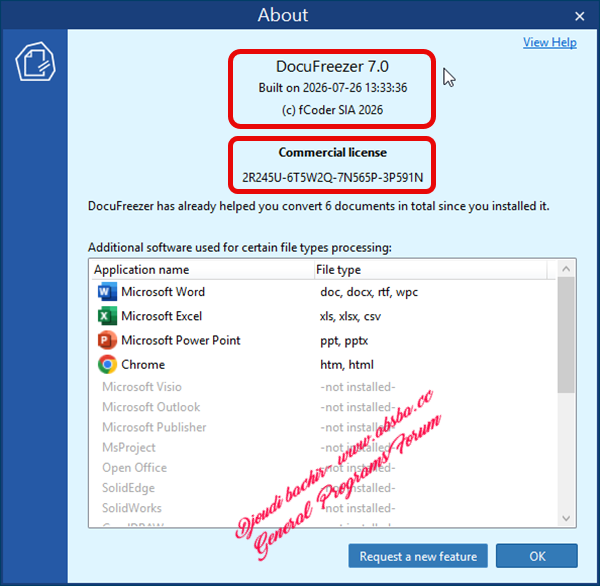
Task: Click the scrollbar down arrow in list
Action: tap(566, 518)
